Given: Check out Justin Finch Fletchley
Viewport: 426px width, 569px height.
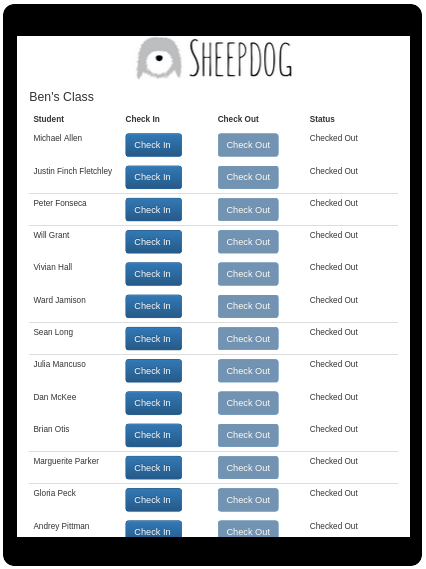Looking at the screenshot, I should [248, 177].
